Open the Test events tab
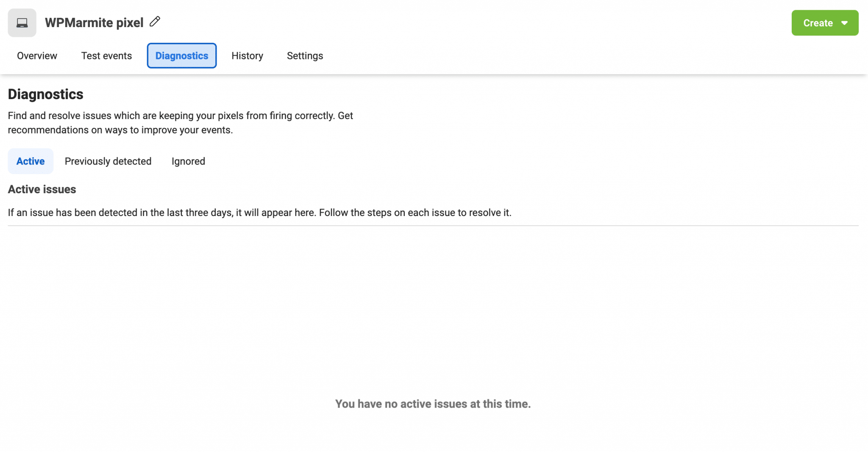The height and width of the screenshot is (452, 868). click(x=106, y=55)
